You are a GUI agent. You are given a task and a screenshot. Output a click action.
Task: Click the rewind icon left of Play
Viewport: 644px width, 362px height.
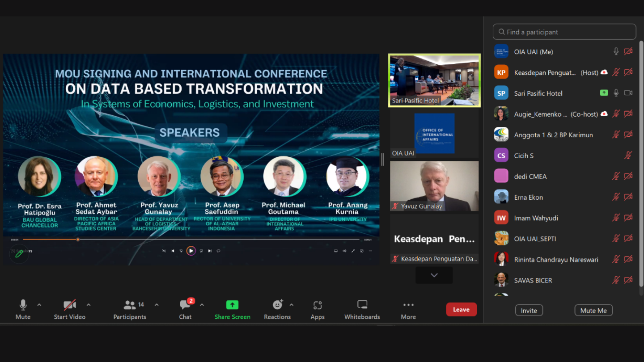[x=181, y=251]
